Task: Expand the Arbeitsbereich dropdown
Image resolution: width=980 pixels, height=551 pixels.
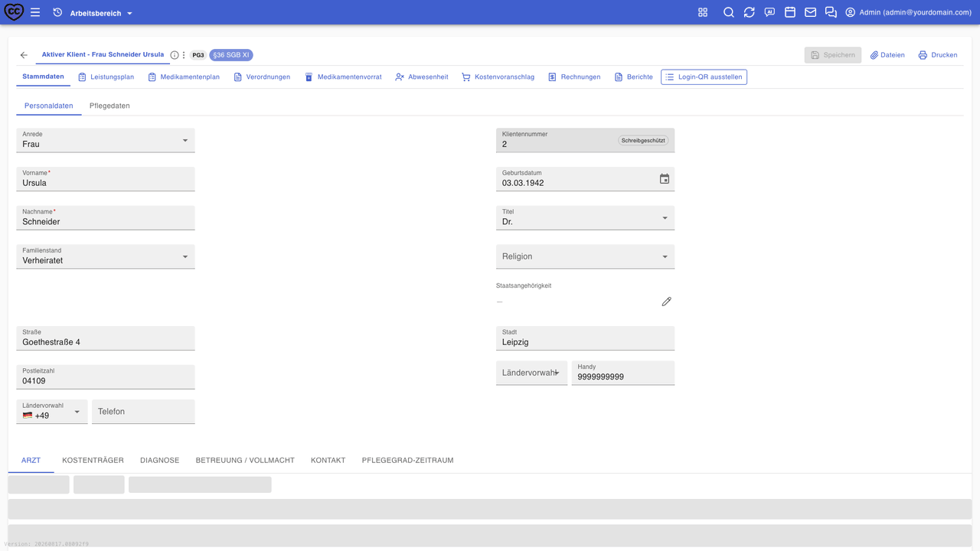Action: point(102,13)
